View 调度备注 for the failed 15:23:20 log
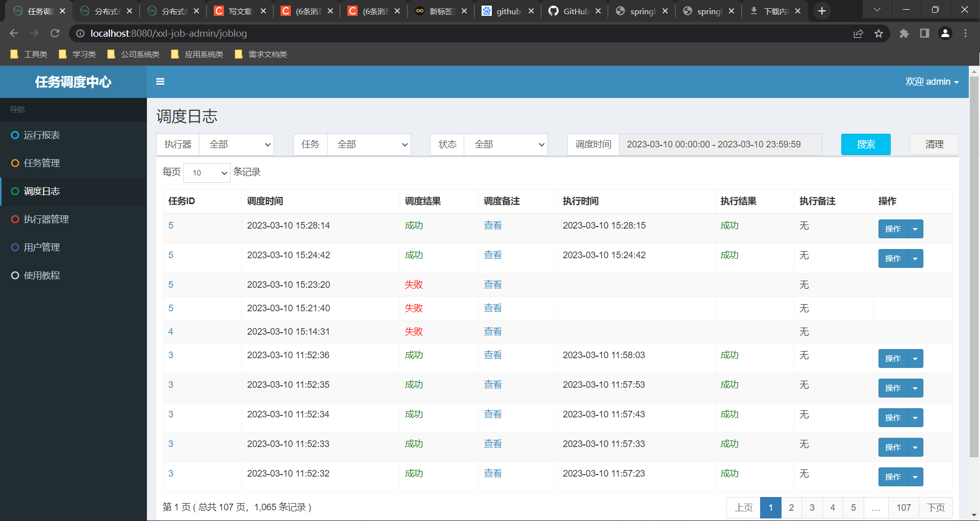This screenshot has width=980, height=521. click(493, 285)
